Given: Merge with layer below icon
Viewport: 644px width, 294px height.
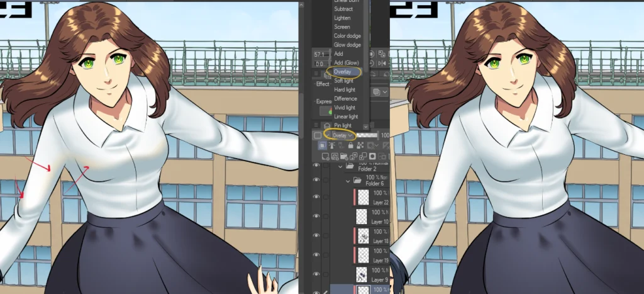Looking at the screenshot, I should click(x=363, y=156).
